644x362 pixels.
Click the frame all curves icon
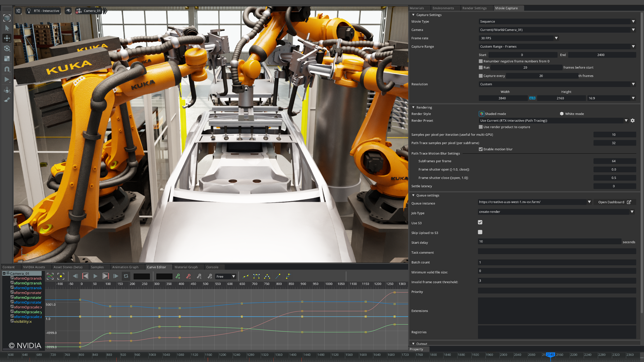(50, 277)
